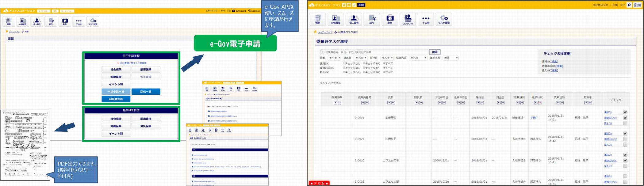
Task: Check 書類回収OK checkbox for 9-0927
Action: click(x=625, y=139)
